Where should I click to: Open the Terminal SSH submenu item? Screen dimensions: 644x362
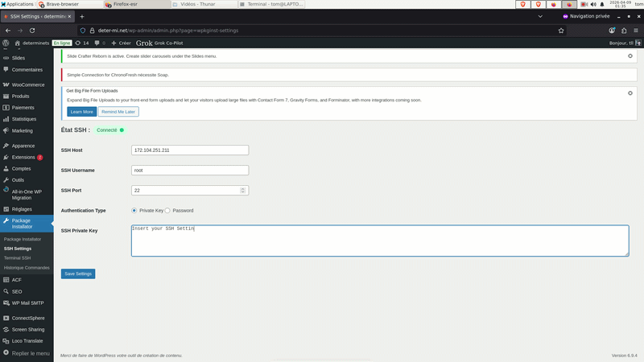(x=17, y=257)
